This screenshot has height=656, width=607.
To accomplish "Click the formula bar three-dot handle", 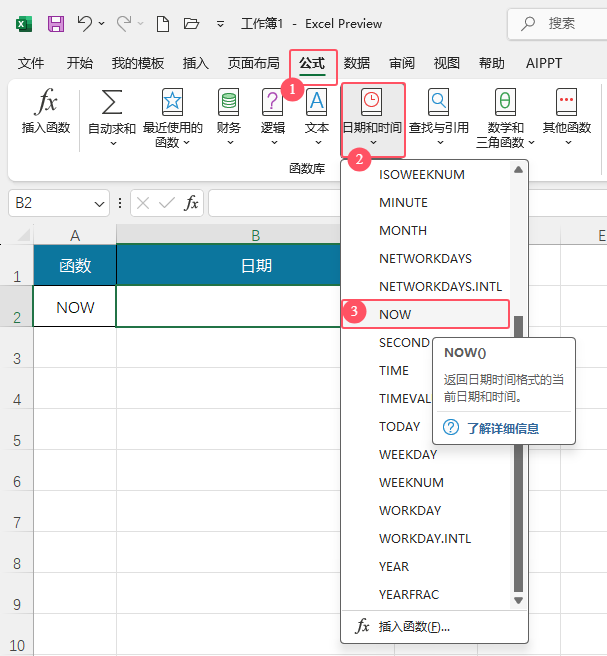I will 120,203.
